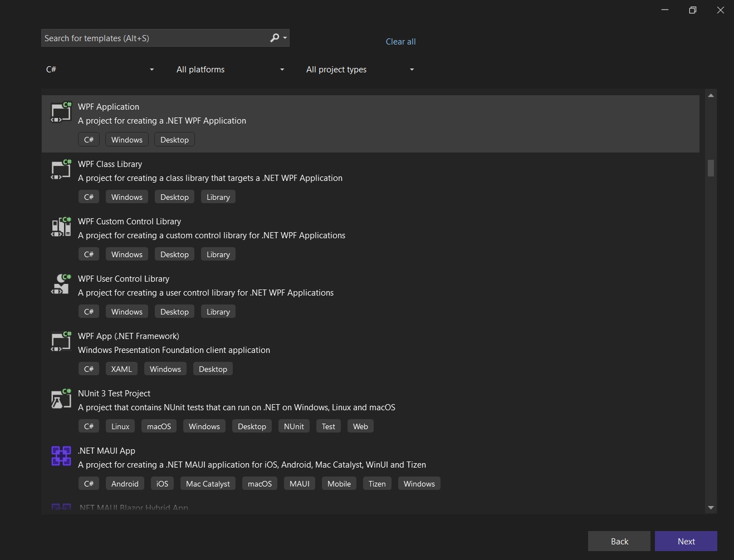This screenshot has height=560, width=734.
Task: Click the .NET MAUI application description text
Action: coord(252,465)
